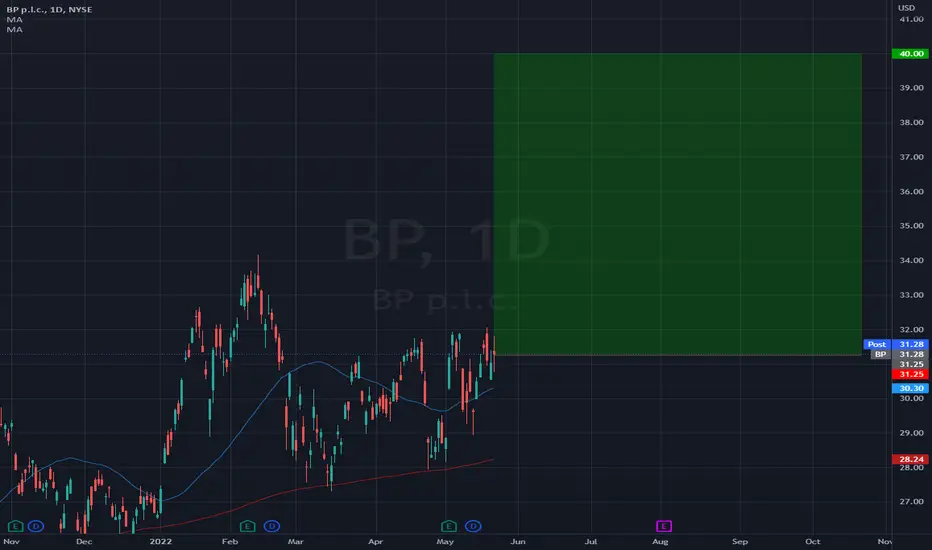Click the Oct label on the time axis
The height and width of the screenshot is (550, 932).
813,542
